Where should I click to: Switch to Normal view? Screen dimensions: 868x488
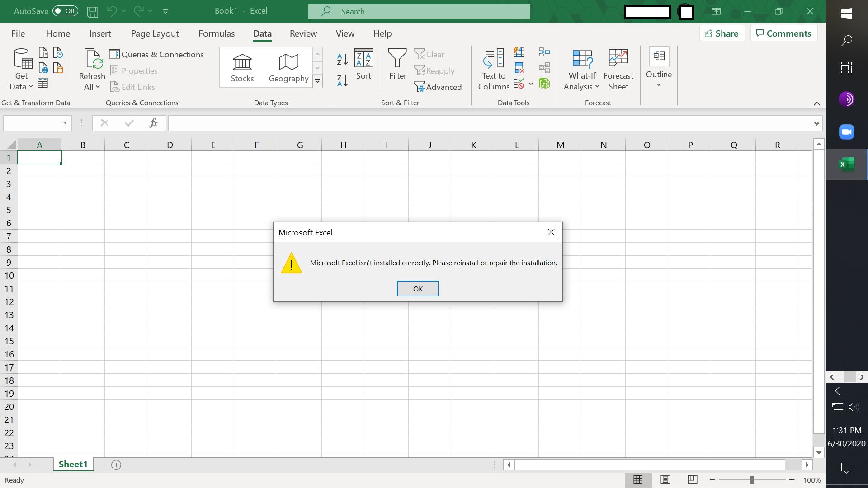(x=638, y=480)
